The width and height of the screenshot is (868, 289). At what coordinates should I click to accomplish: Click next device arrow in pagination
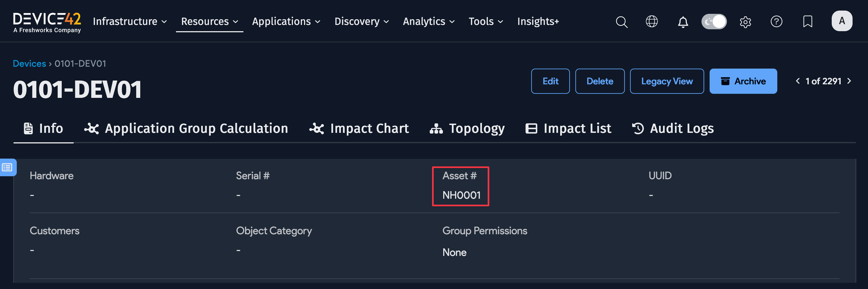coord(849,81)
